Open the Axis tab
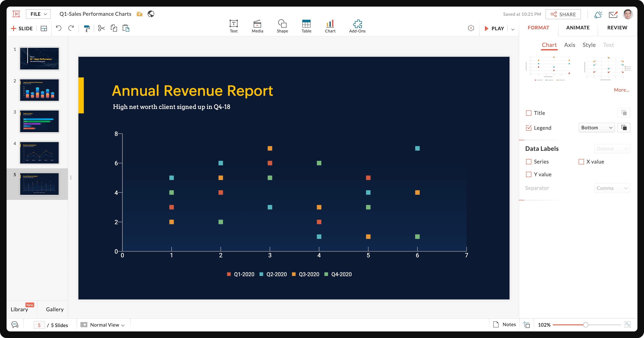 570,45
